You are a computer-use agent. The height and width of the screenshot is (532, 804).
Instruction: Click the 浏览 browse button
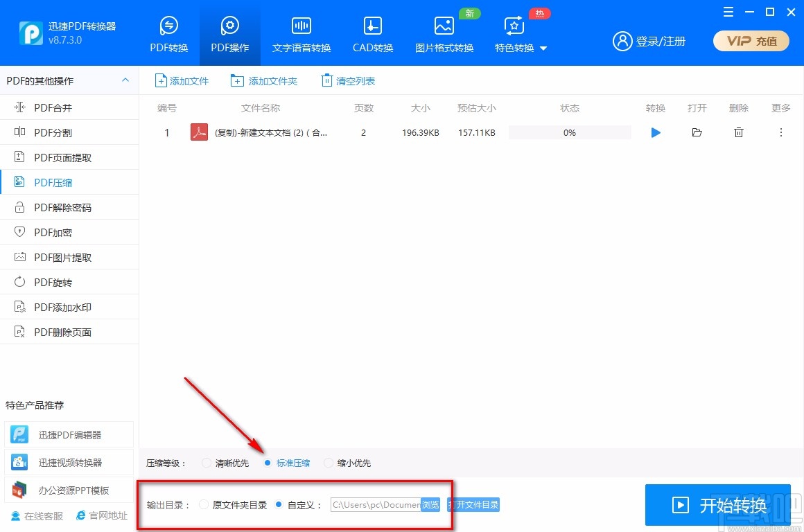pos(430,505)
